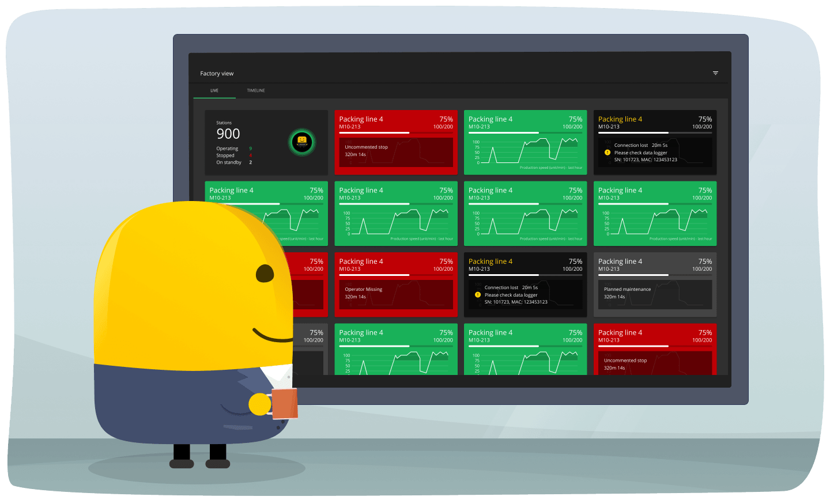
Task: Select the 900 stations count
Action: [228, 134]
